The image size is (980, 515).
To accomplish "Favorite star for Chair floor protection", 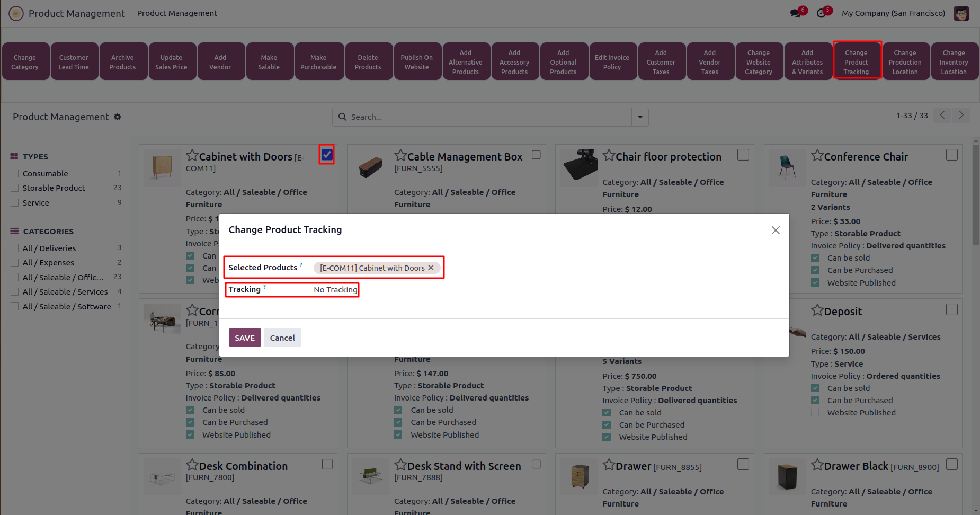I will [609, 155].
